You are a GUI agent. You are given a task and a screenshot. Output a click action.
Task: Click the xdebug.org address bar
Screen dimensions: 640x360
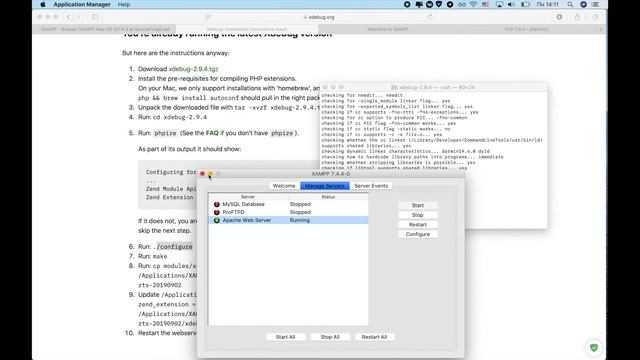(319, 17)
